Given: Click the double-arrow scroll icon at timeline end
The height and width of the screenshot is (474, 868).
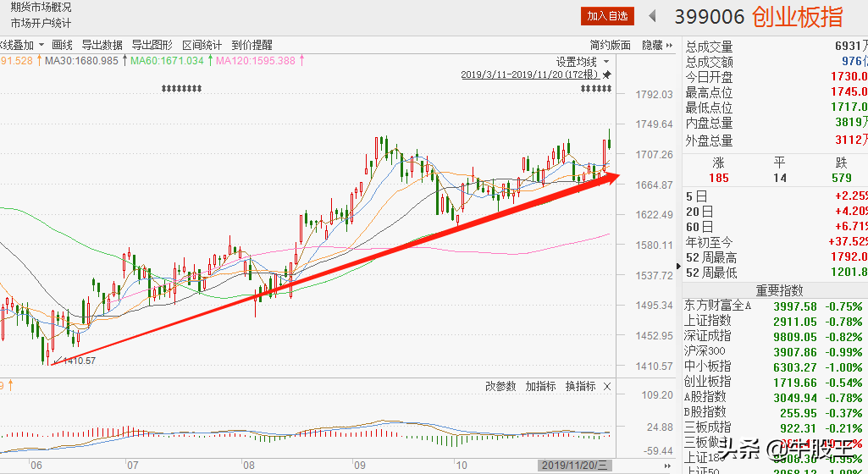Looking at the screenshot, I should [x=667, y=466].
